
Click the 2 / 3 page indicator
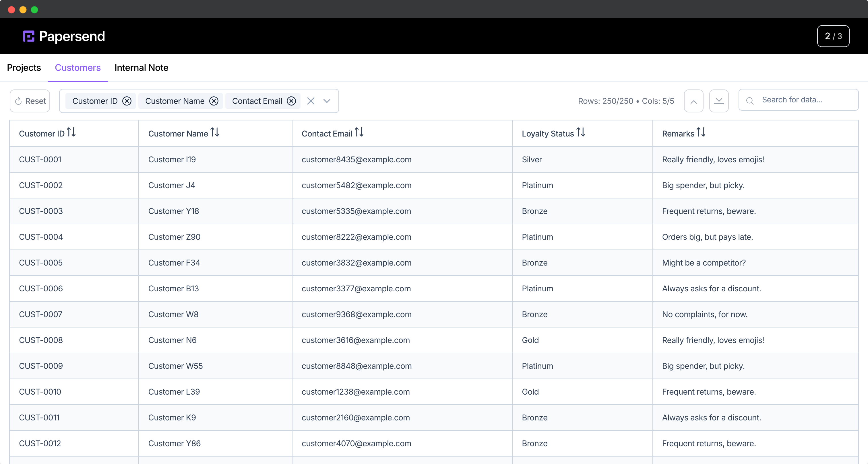833,36
